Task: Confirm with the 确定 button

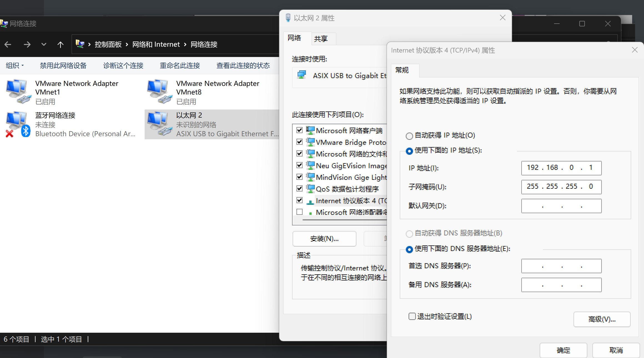Action: pyautogui.click(x=563, y=350)
